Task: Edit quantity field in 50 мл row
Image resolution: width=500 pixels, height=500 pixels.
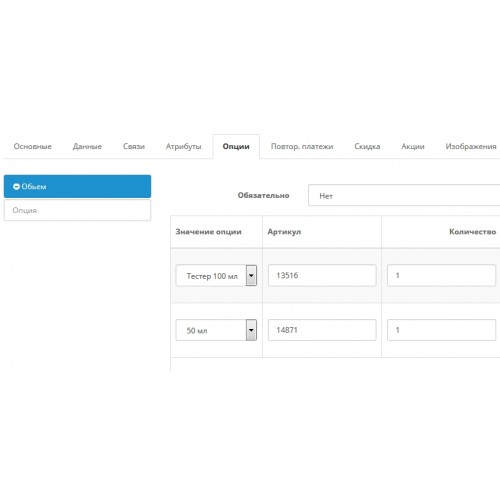Action: click(x=441, y=330)
